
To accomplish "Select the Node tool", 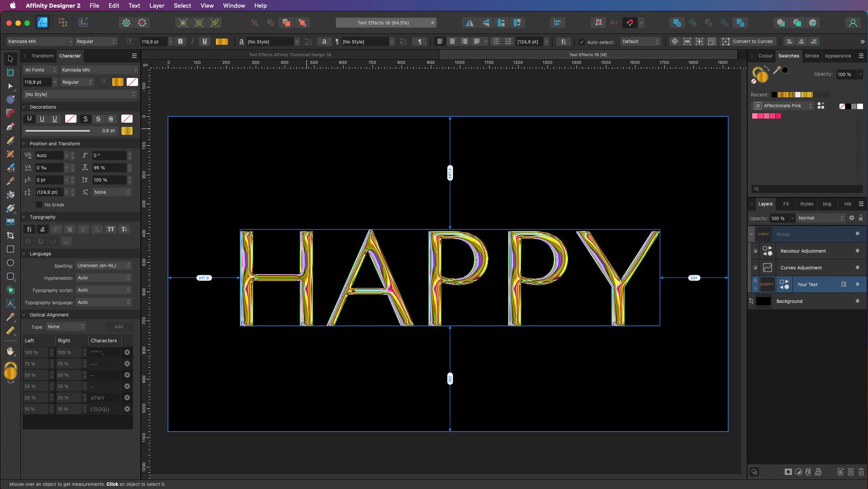I will (x=10, y=87).
